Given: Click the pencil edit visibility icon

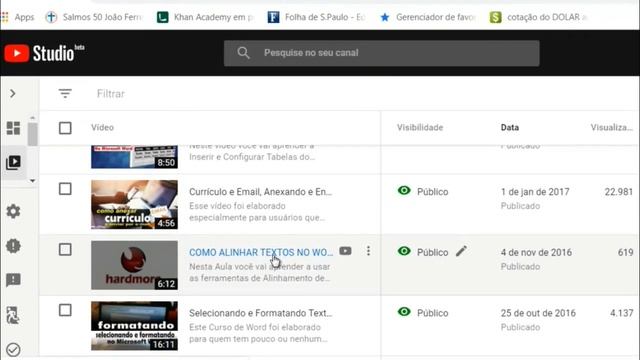Looking at the screenshot, I should pos(461,251).
